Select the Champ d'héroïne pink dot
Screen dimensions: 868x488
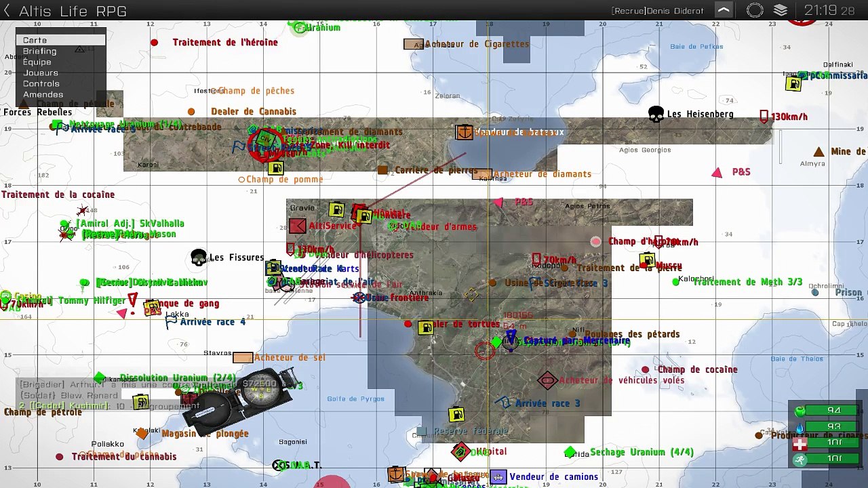point(595,241)
